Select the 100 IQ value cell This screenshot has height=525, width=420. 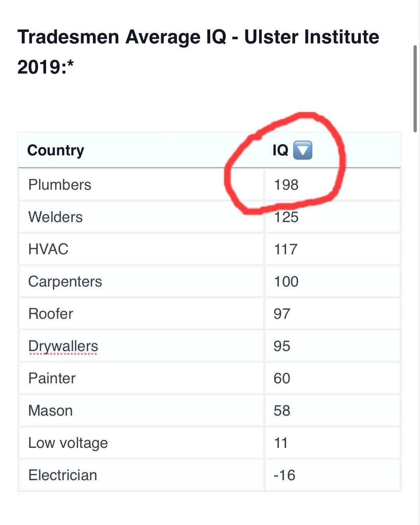tap(332, 282)
